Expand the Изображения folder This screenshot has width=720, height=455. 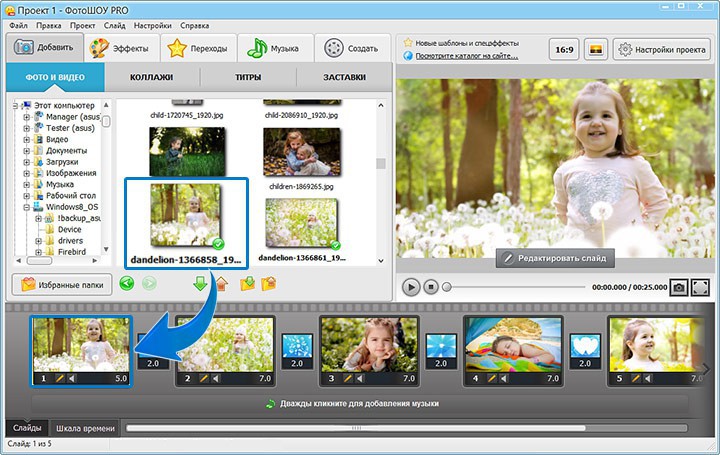[x=27, y=173]
